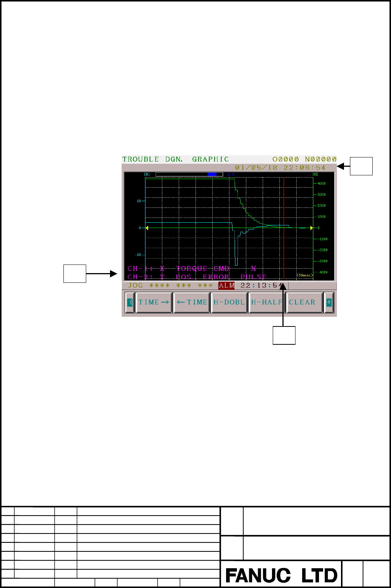Viewport: 391px width, 588px height.
Task: Click the CH1 axis label
Action: click(147, 174)
